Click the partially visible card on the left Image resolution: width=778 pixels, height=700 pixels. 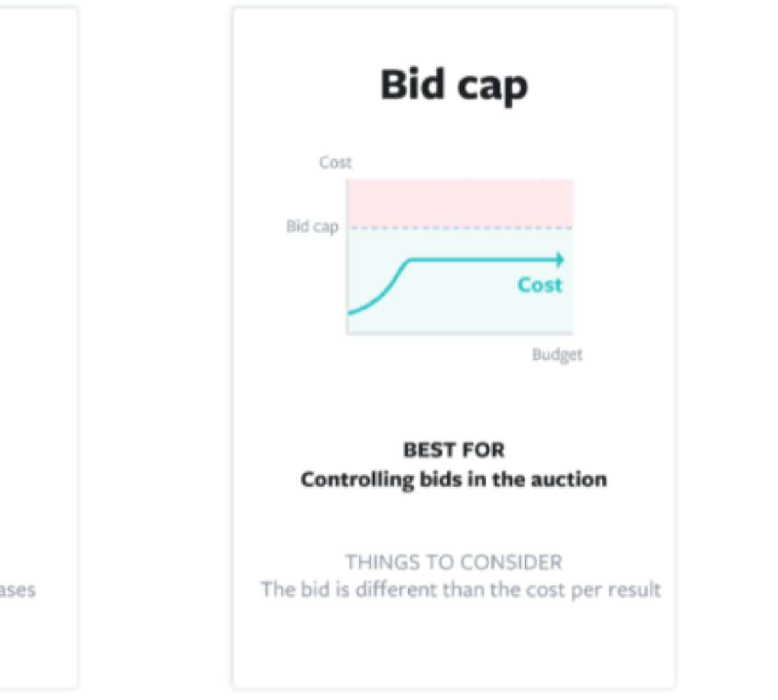click(x=39, y=324)
